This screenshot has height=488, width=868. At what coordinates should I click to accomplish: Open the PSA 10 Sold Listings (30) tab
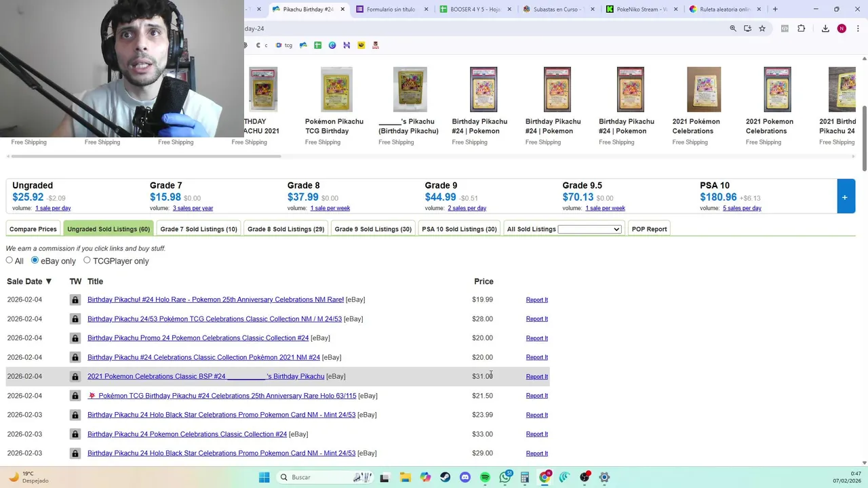coord(459,229)
